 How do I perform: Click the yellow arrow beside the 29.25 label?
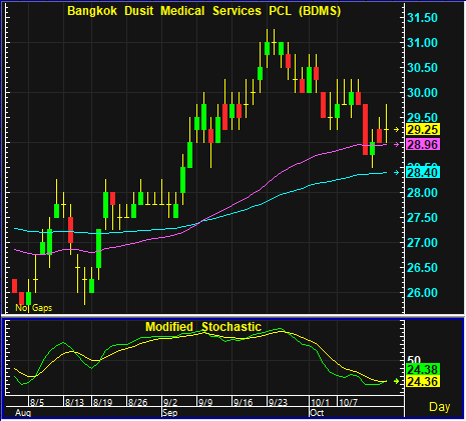click(x=396, y=129)
